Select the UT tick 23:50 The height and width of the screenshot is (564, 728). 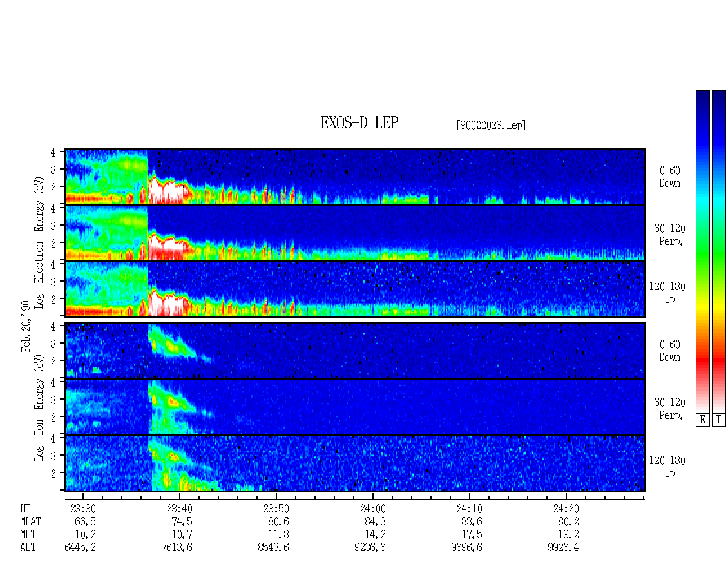(x=276, y=509)
